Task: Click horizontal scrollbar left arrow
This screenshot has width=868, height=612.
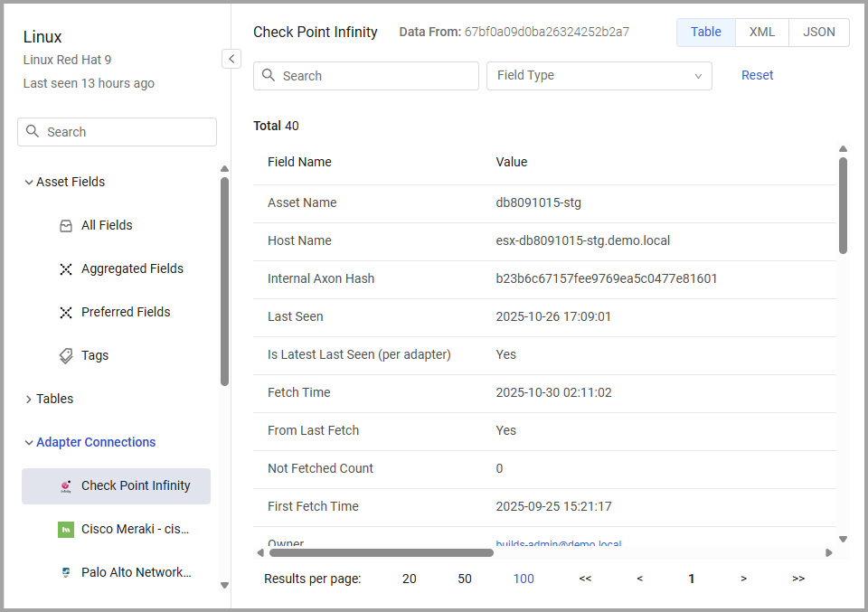Action: [260, 553]
